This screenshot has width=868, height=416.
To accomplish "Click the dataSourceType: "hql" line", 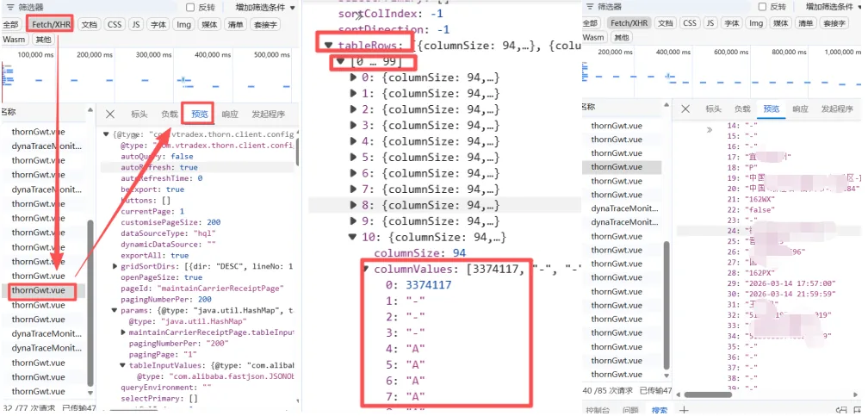I will [166, 233].
